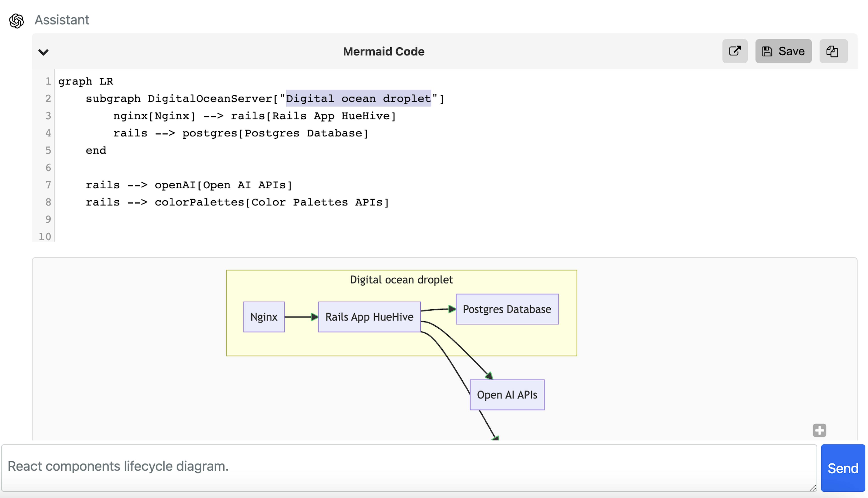The width and height of the screenshot is (868, 498).
Task: Click the Digital ocean droplet subgraph title
Action: [x=401, y=280]
